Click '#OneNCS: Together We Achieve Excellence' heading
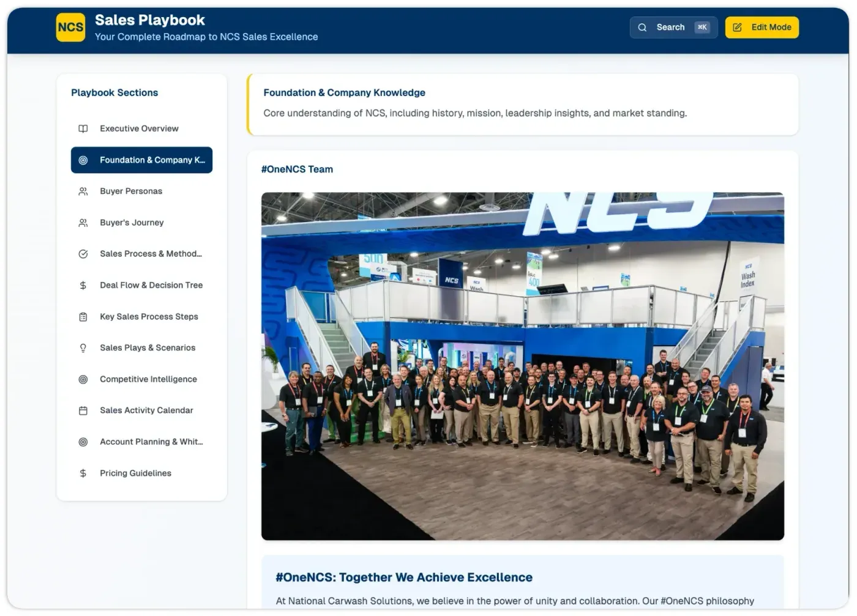The height and width of the screenshot is (616, 857). pos(404,577)
